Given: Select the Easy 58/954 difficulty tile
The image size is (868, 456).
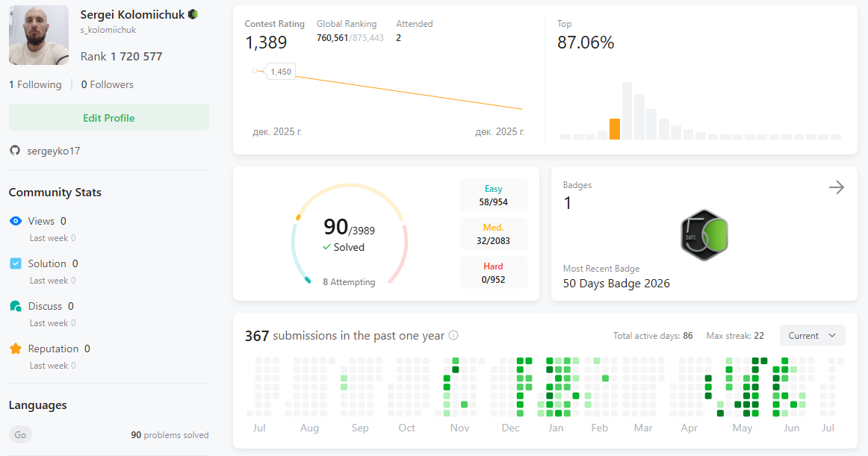Looking at the screenshot, I should pos(493,195).
